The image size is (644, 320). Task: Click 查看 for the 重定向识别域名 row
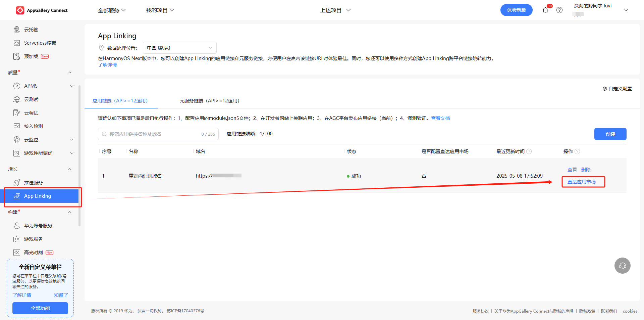tap(572, 170)
